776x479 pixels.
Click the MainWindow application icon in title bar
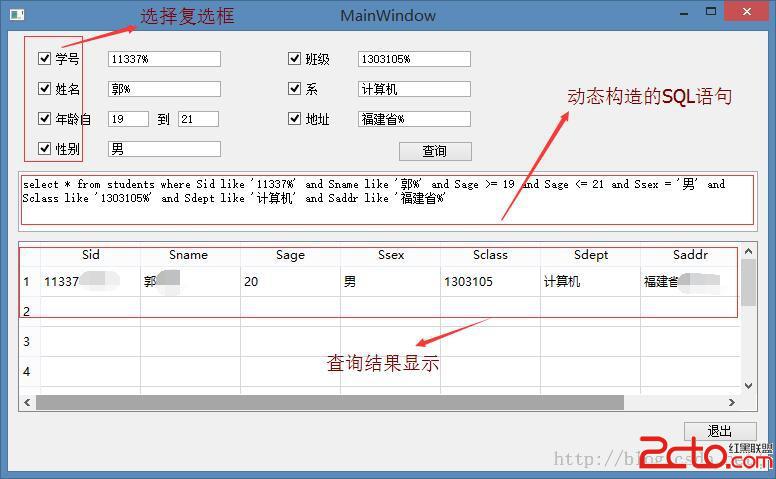[17, 15]
